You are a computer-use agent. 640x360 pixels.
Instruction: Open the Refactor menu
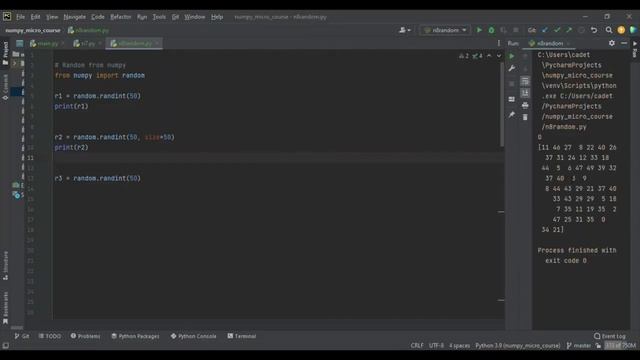click(121, 17)
